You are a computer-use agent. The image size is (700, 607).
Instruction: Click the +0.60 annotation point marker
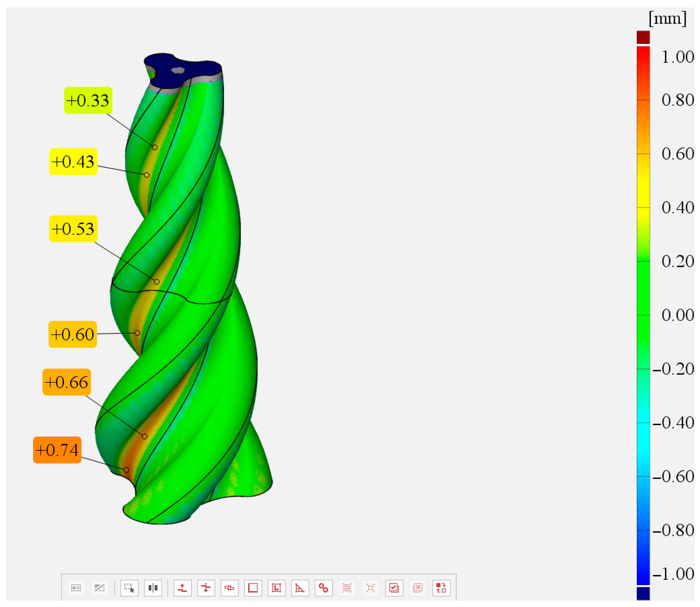tap(137, 333)
